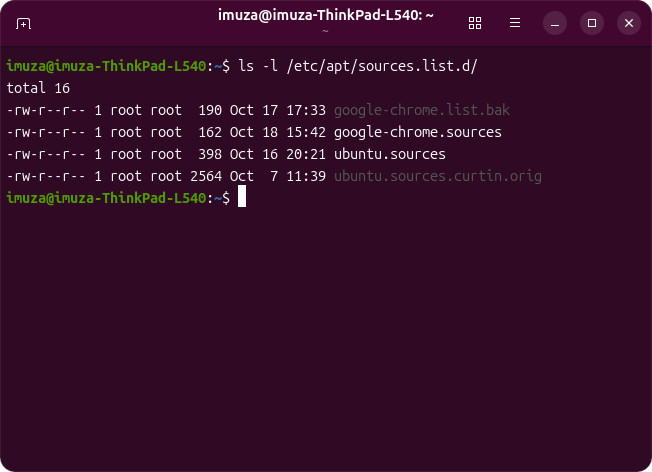
Task: Click the permissions string of ubuntu.sources
Action: click(x=46, y=154)
